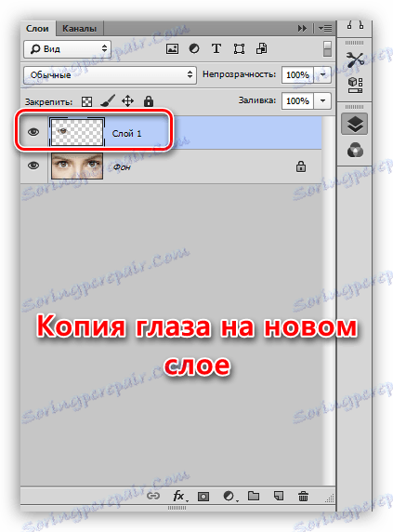Create a new group folder icon
The width and height of the screenshot is (393, 532).
[254, 496]
